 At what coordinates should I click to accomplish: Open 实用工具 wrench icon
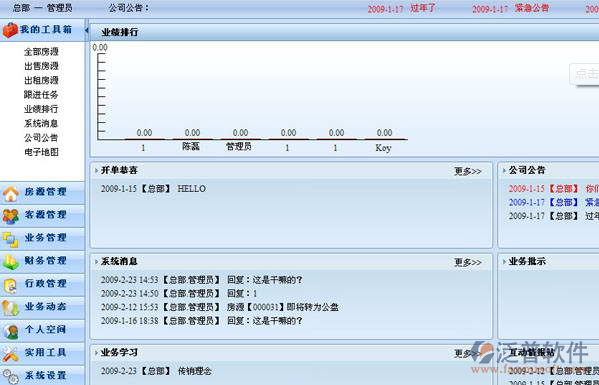click(x=11, y=354)
